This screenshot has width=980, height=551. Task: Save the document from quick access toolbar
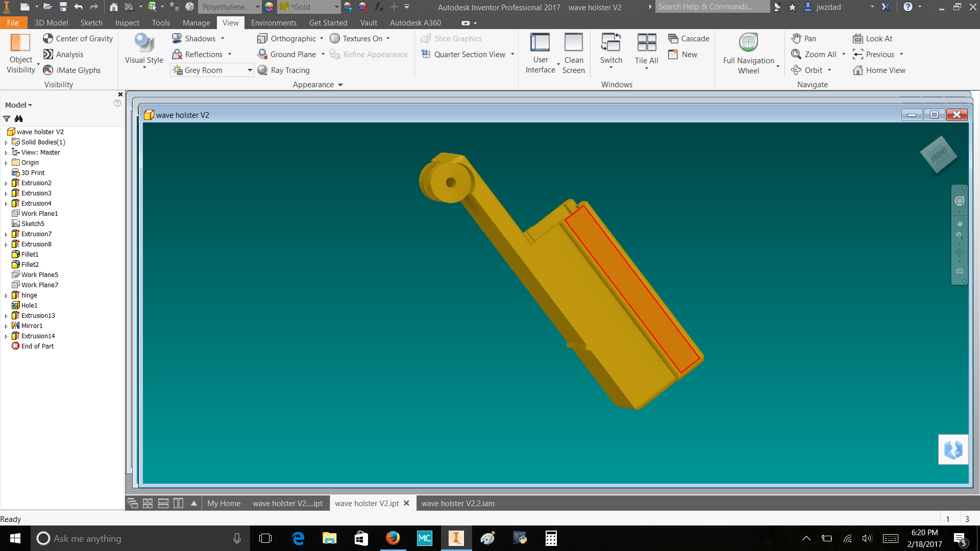pyautogui.click(x=63, y=7)
